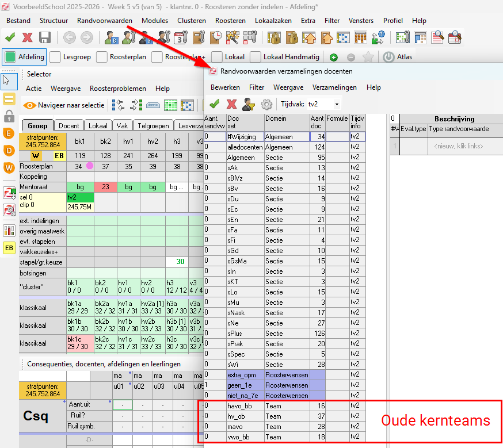Click the save floppy disk icon
The height and width of the screenshot is (448, 503).
click(45, 37)
